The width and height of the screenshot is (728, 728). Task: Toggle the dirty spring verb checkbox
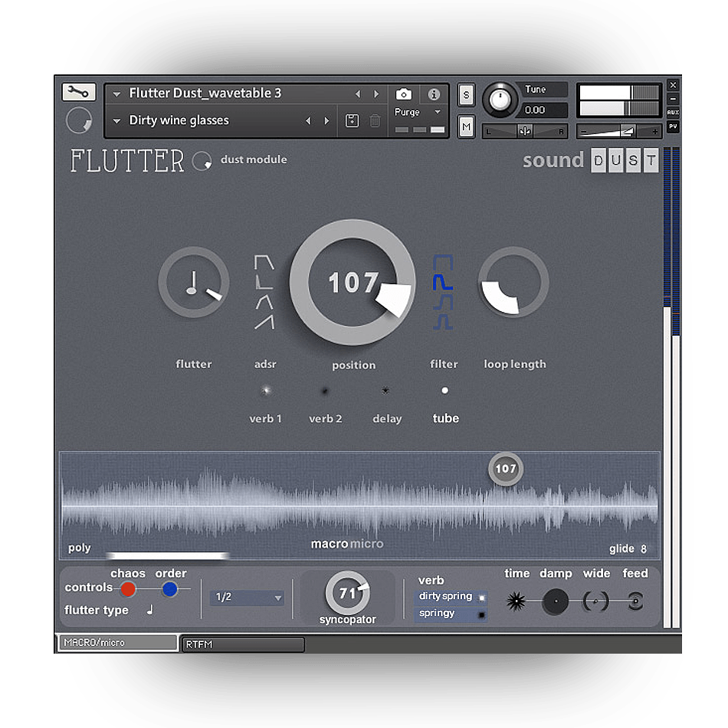point(482,598)
